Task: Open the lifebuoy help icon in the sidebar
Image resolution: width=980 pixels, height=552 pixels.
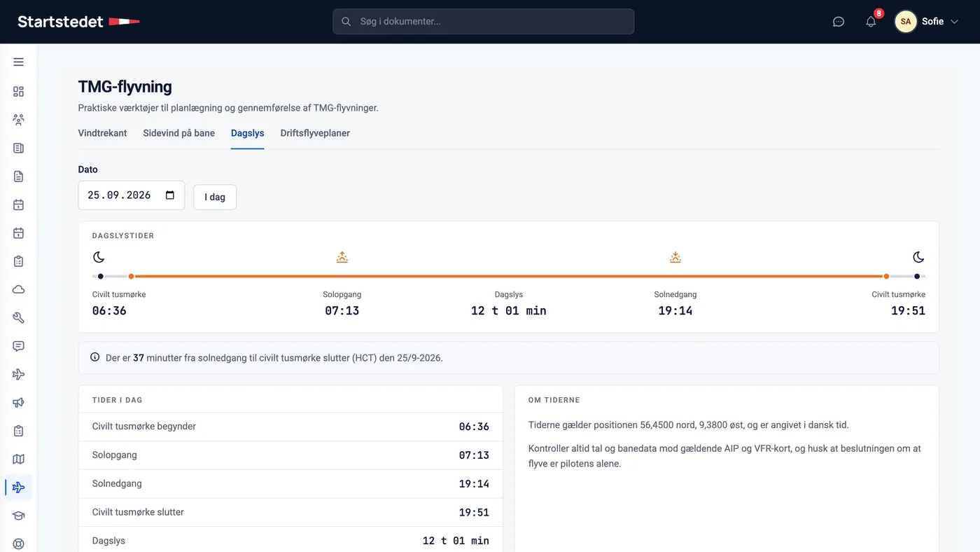Action: click(18, 544)
